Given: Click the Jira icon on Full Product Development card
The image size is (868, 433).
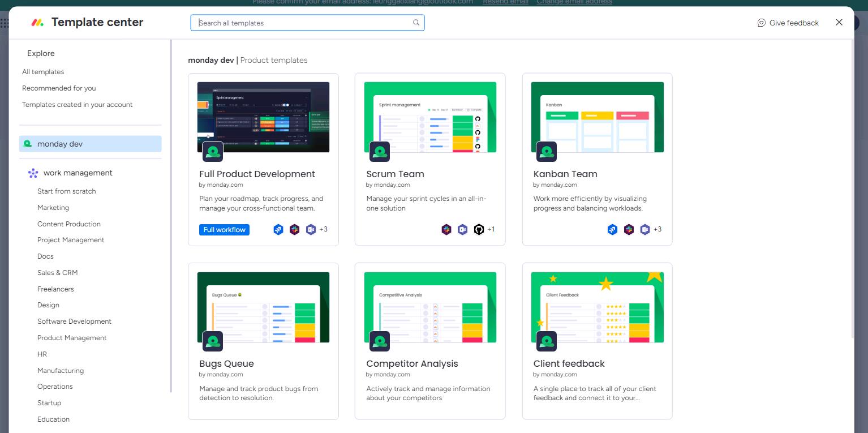Looking at the screenshot, I should (x=278, y=229).
